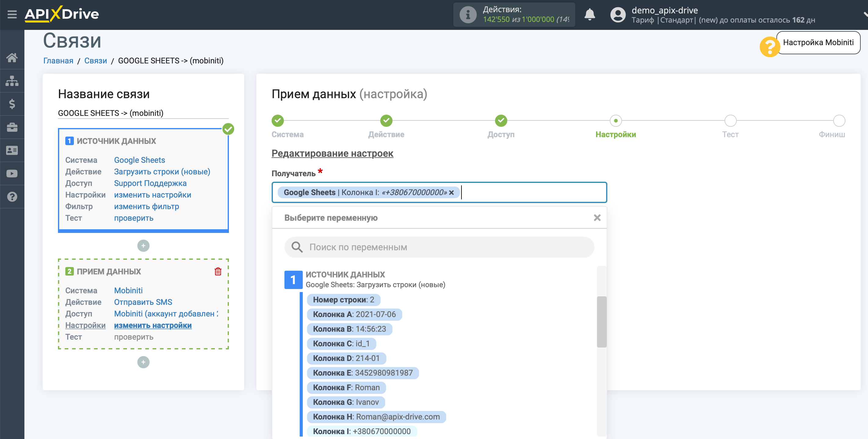Open the help question sidebar icon
868x439 pixels.
coord(12,197)
